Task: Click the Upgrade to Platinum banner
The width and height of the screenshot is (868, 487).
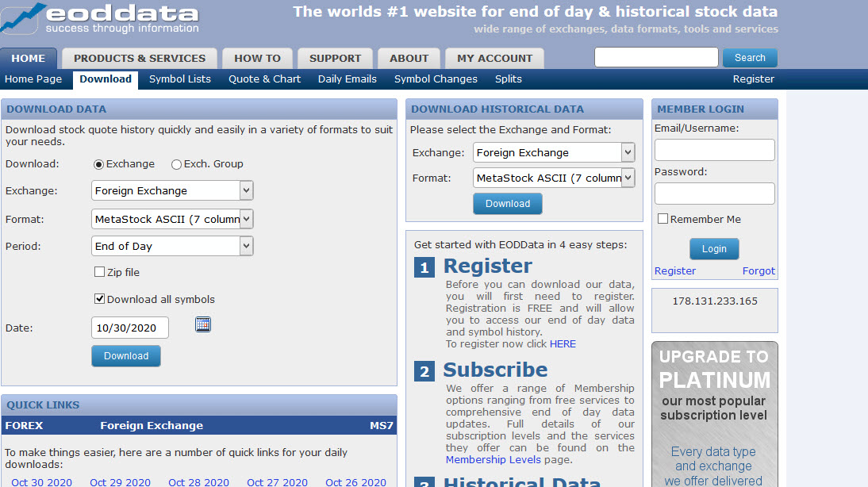Action: 715,414
